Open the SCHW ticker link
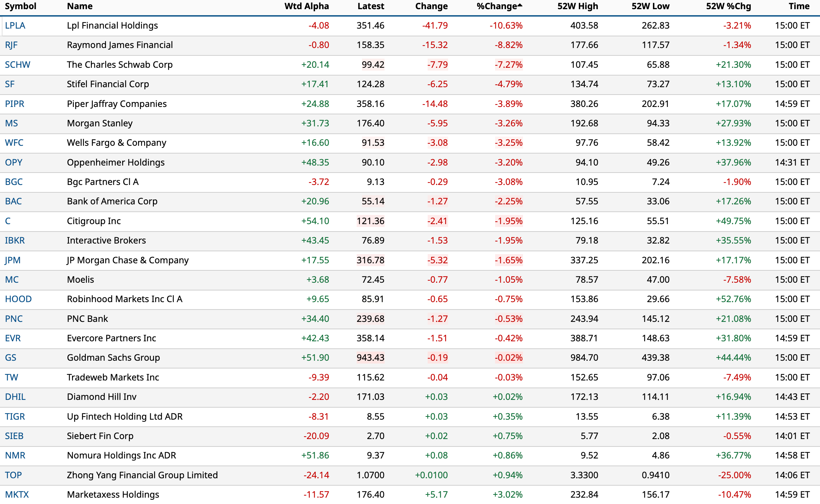Viewport: 820px width, 504px height. (x=18, y=65)
